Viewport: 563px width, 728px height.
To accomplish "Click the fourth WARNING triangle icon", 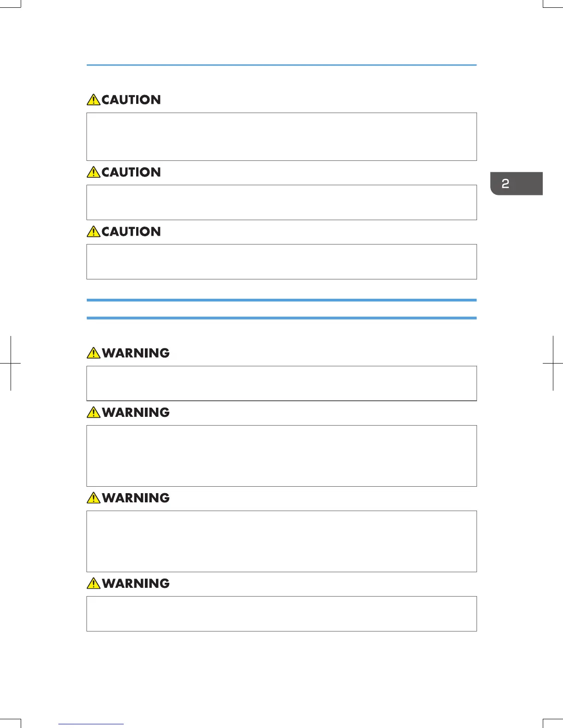I will pyautogui.click(x=93, y=583).
